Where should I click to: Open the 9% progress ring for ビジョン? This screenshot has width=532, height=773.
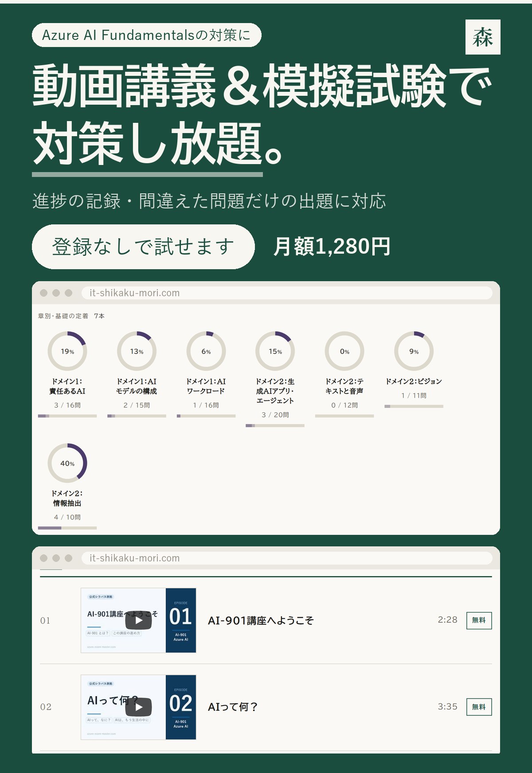pyautogui.click(x=414, y=351)
